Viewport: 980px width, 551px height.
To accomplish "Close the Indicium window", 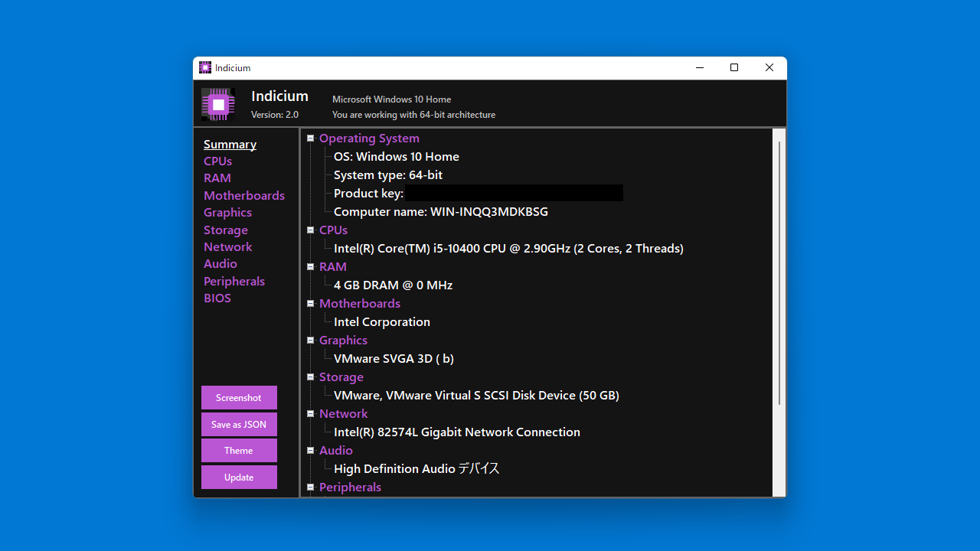I will click(769, 67).
